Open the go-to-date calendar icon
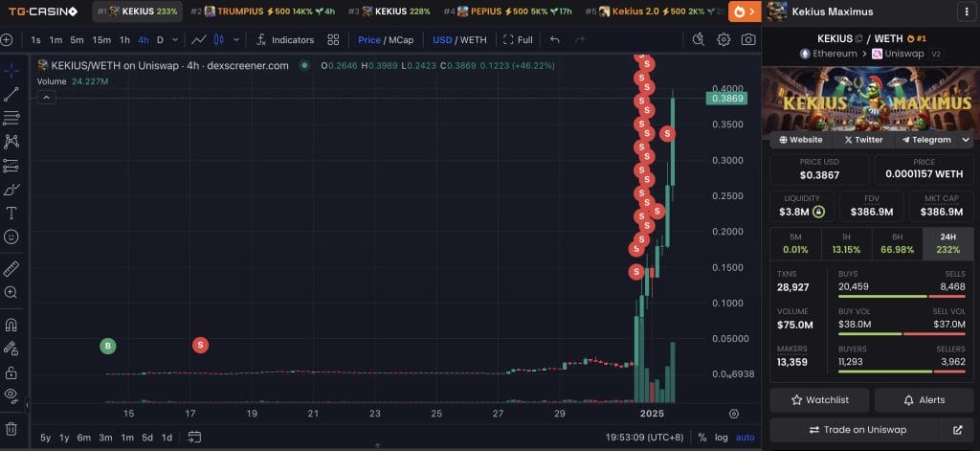This screenshot has height=451, width=980. click(194, 438)
